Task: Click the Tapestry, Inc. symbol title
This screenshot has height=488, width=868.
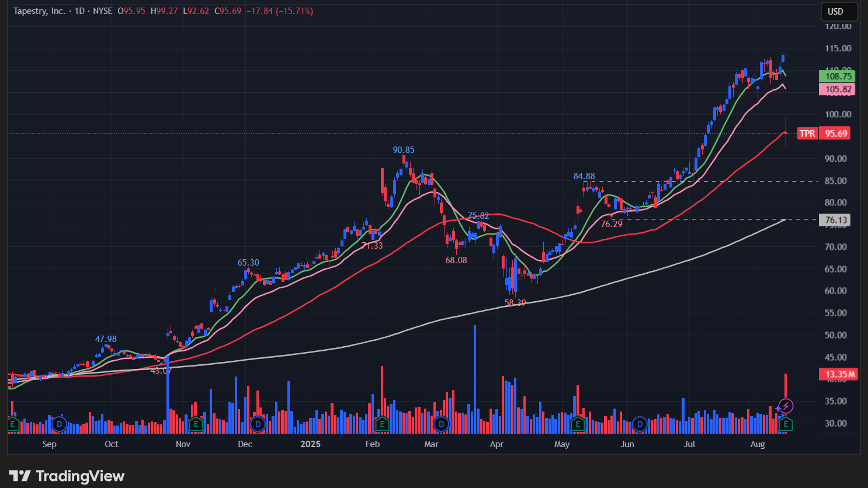Action: click(39, 11)
